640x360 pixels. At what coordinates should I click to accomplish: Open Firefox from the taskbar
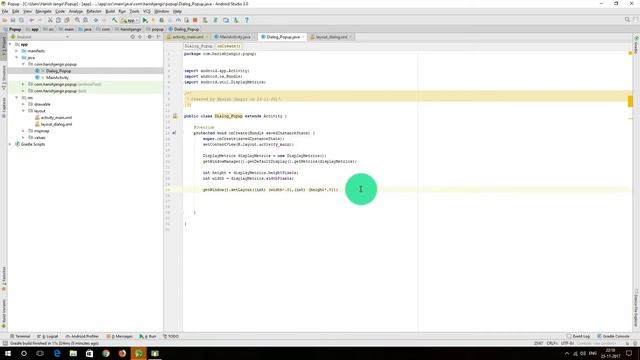tap(122, 353)
